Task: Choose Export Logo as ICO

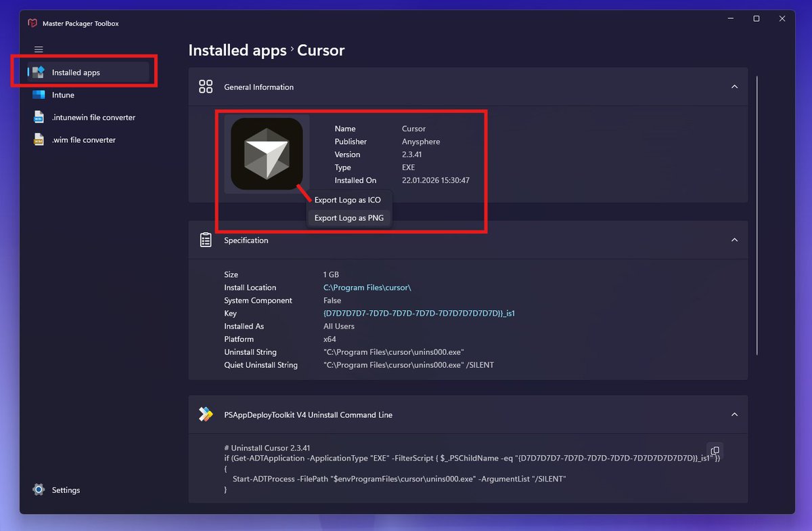Action: pos(348,200)
